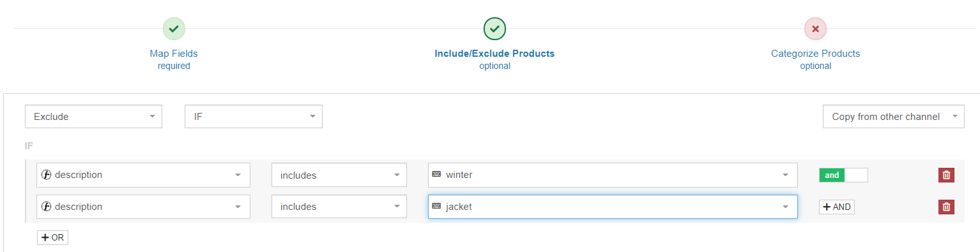
Task: Add a new OR condition group
Action: pyautogui.click(x=52, y=237)
